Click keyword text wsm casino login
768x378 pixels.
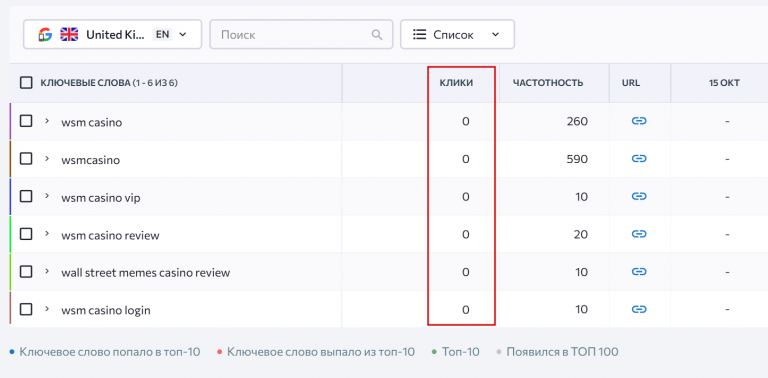[x=106, y=310]
